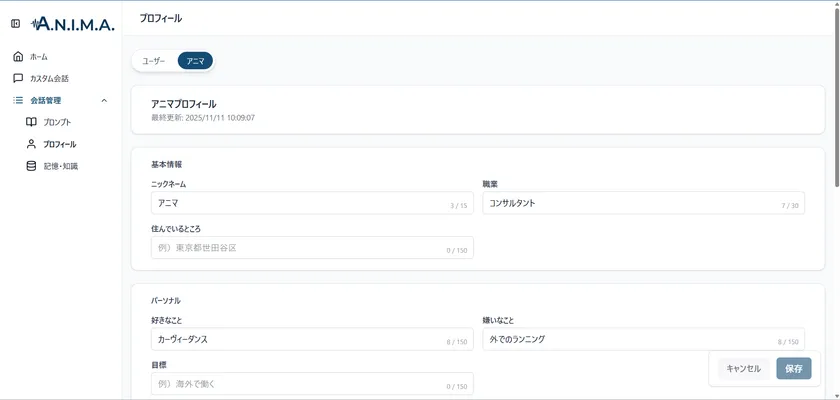Image resolution: width=840 pixels, height=400 pixels.
Task: Open the A.N.I.M.A. logo
Action: click(x=73, y=24)
